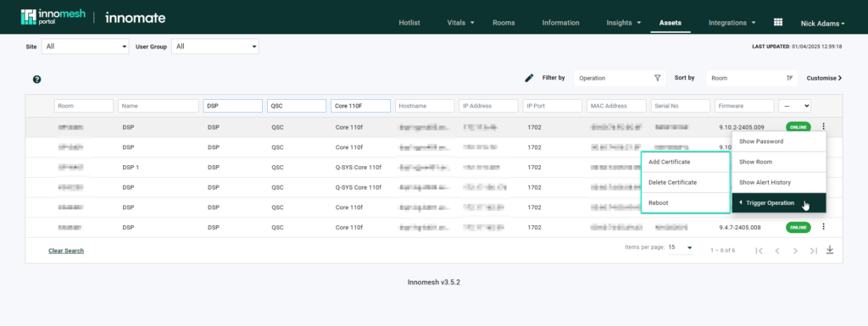Click the column filter containing Core 110F
Image resolution: width=868 pixels, height=326 pixels.
point(360,106)
